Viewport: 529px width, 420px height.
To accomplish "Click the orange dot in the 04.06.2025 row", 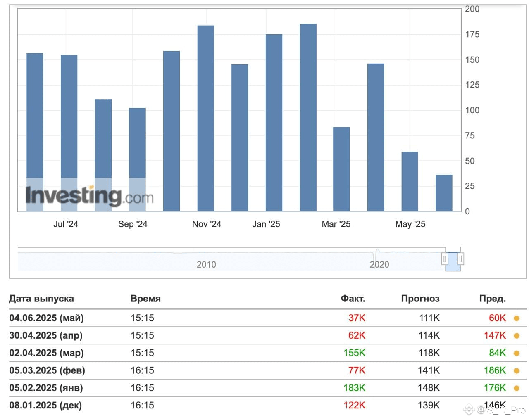I will [x=517, y=318].
